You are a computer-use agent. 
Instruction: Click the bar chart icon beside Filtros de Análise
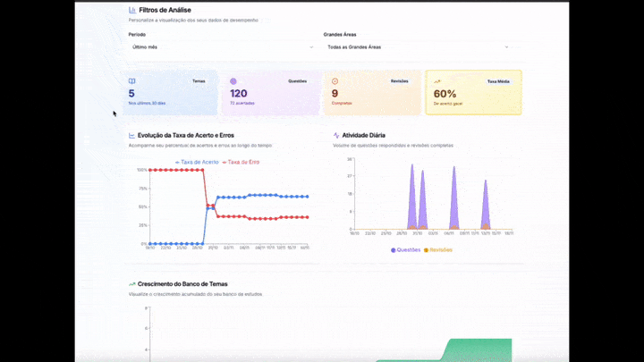[132, 10]
